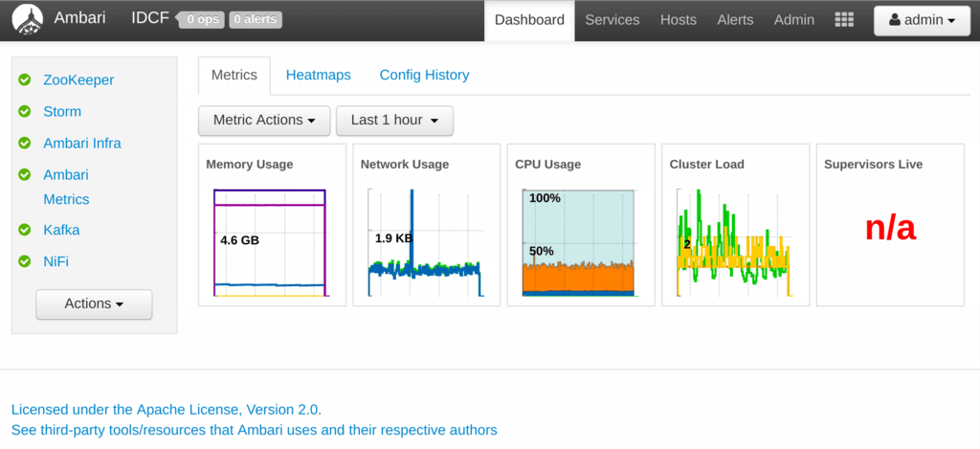Switch to the Config History tab
This screenshot has height=449, width=980.
(424, 75)
